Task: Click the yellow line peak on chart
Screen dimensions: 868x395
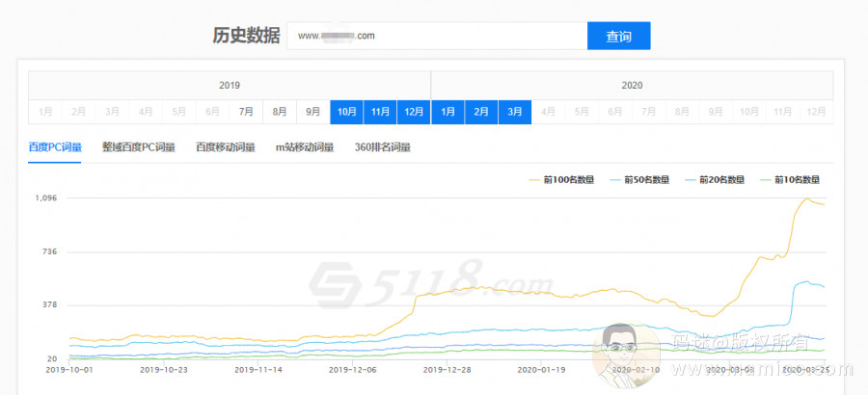Action: pyautogui.click(x=806, y=198)
